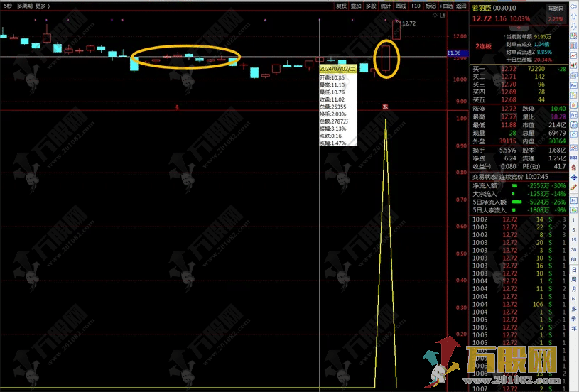
Task: Select the 多 multi-period option
Action: tap(573, 309)
